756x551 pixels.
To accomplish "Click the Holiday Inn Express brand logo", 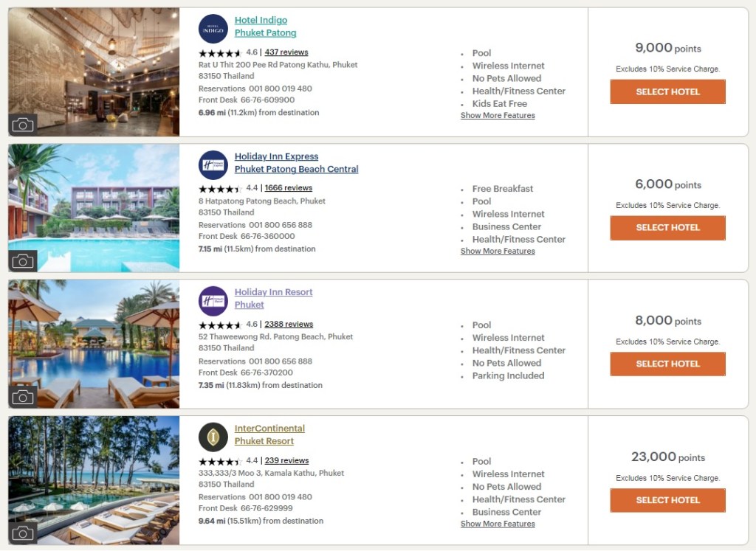I will [213, 165].
